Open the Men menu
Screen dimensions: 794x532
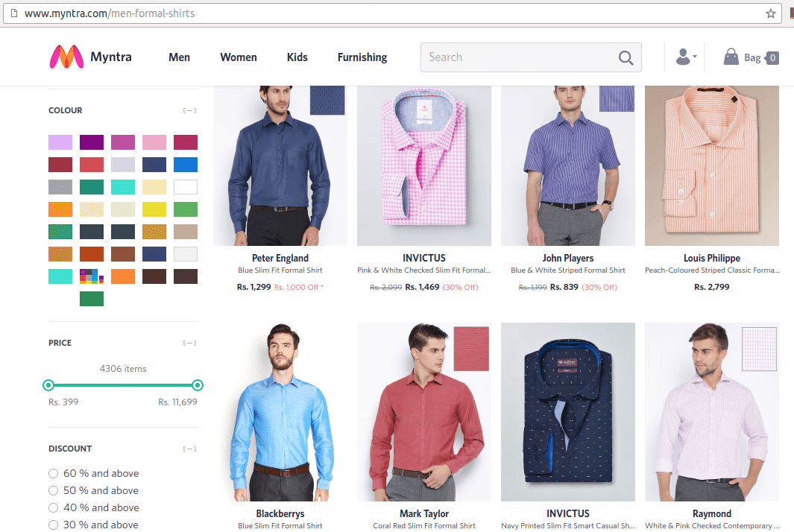pos(179,57)
